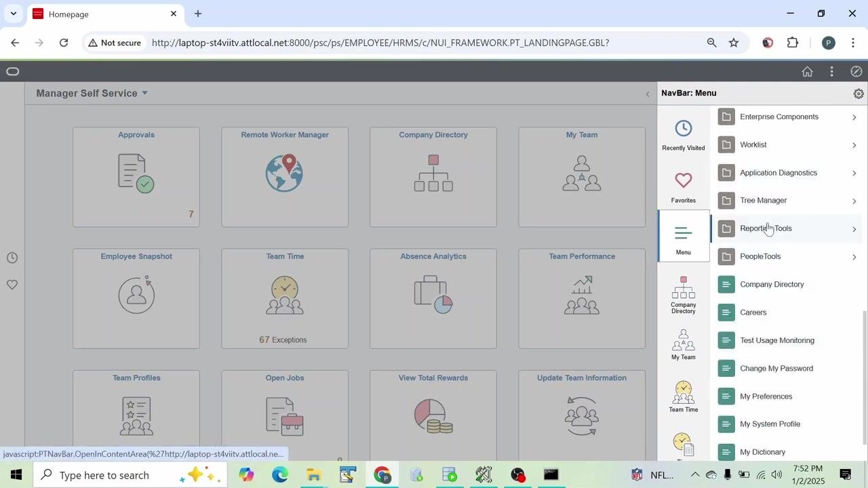This screenshot has height=488, width=868.
Task: Open My System Profile menu item
Action: tap(787, 424)
